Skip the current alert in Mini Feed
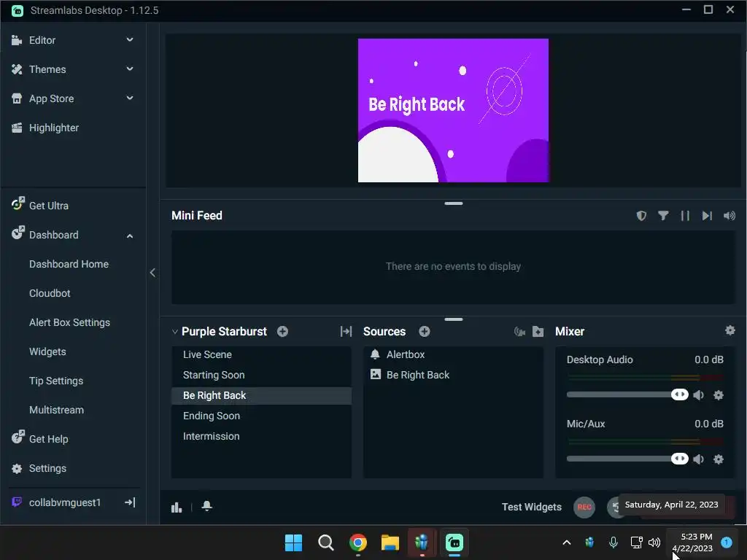747x560 pixels. [707, 216]
